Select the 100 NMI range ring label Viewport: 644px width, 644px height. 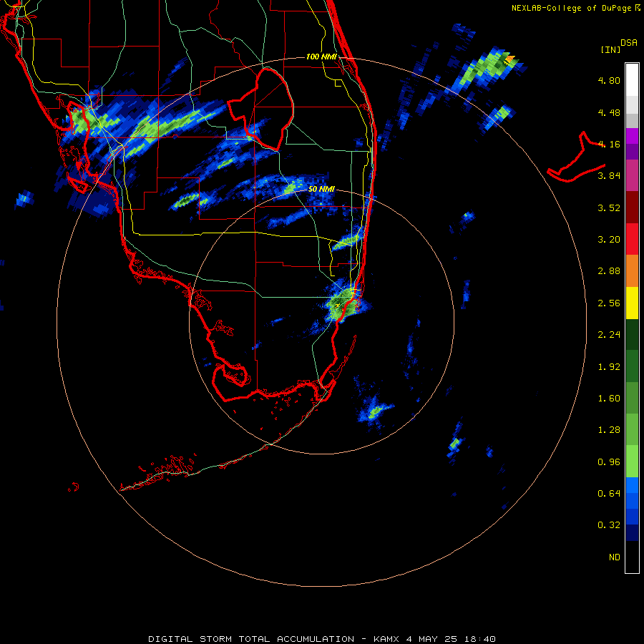[321, 57]
